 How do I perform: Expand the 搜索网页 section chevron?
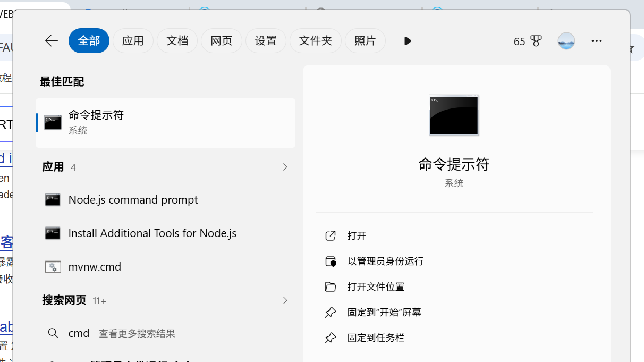285,300
